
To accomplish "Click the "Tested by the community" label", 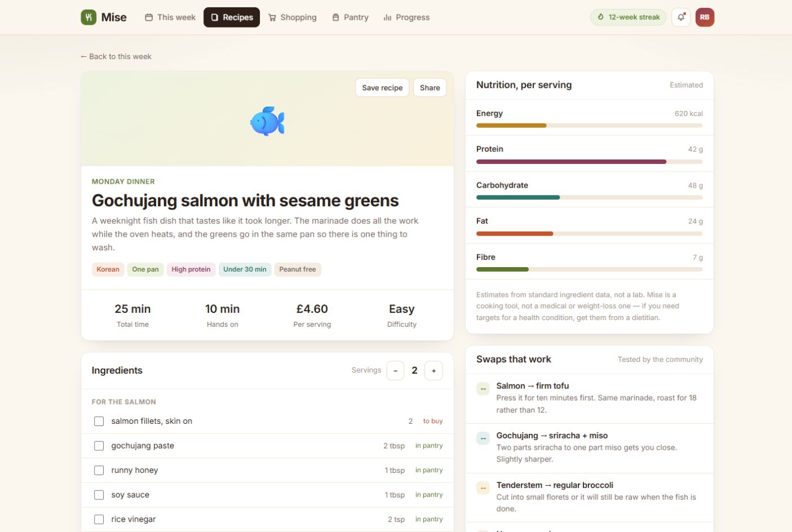I will tap(660, 360).
